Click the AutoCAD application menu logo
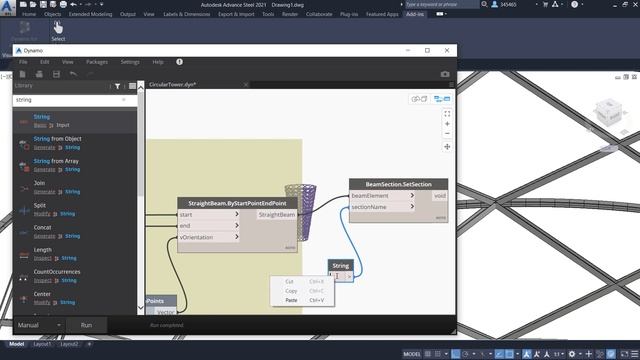The image size is (640, 360). click(x=7, y=7)
